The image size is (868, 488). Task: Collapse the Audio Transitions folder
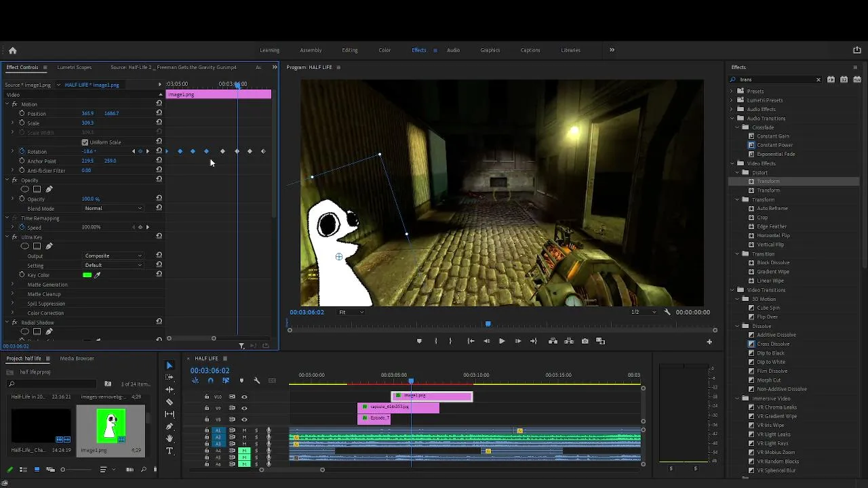(x=732, y=119)
